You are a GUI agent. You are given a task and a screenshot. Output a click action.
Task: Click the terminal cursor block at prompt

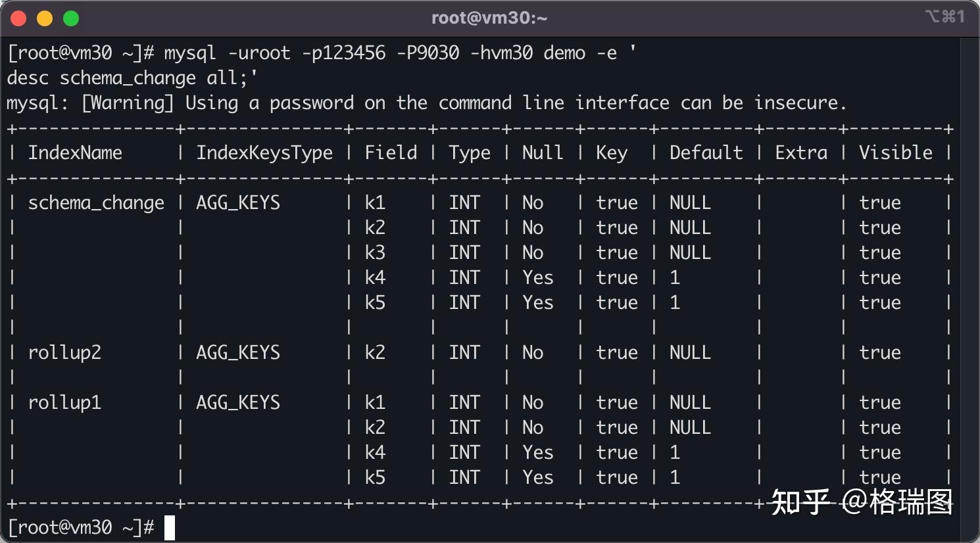170,528
